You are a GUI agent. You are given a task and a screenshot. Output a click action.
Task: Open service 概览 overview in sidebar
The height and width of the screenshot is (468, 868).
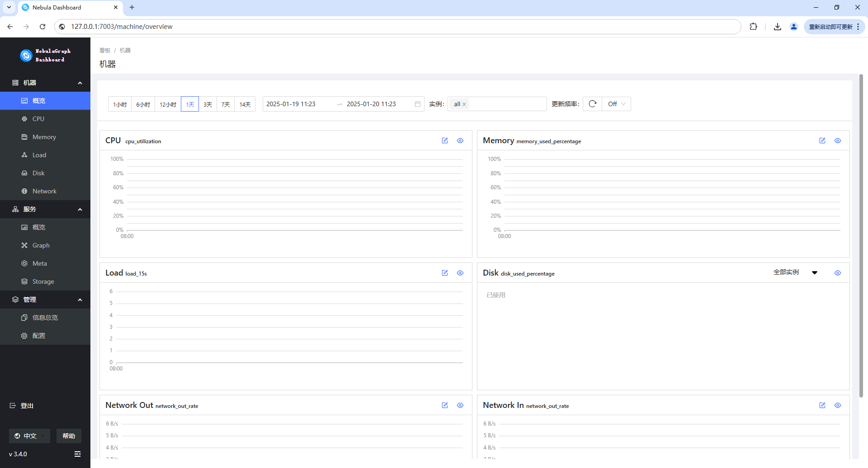click(x=45, y=227)
